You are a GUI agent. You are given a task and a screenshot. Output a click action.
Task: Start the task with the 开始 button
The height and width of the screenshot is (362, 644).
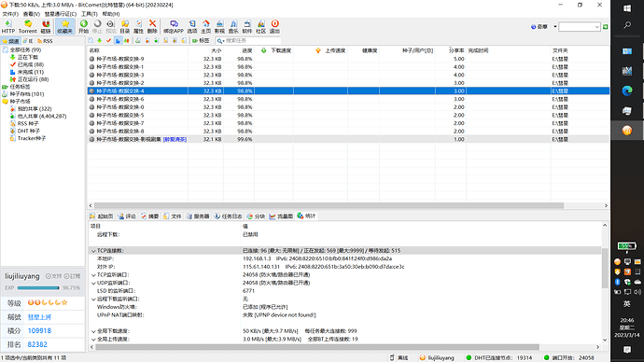click(x=83, y=27)
